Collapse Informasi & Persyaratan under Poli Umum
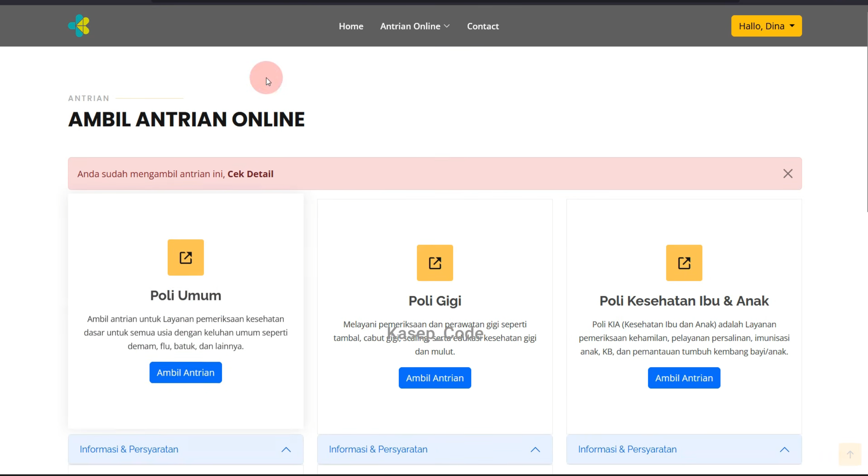This screenshot has width=868, height=476. click(185, 449)
